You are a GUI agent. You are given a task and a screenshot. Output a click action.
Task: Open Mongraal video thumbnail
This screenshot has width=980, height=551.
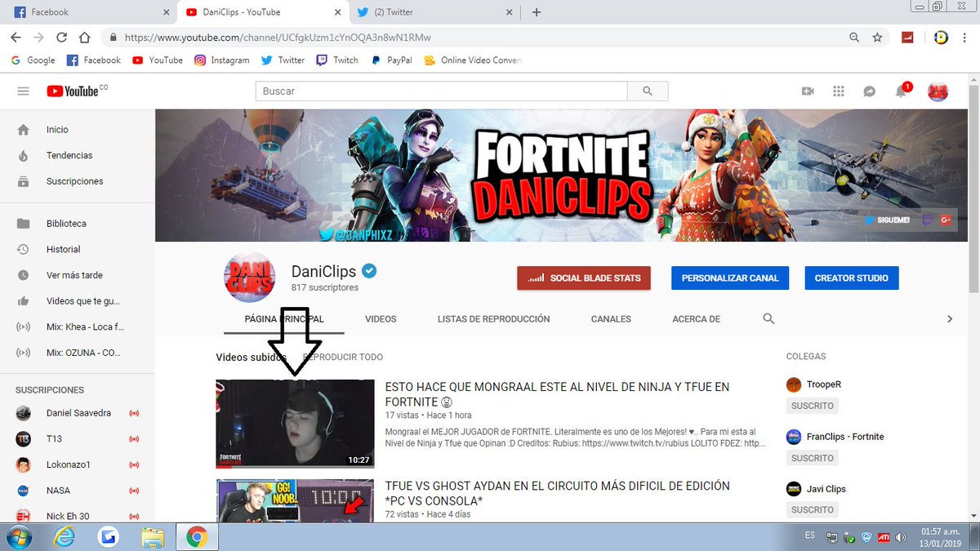tap(295, 424)
